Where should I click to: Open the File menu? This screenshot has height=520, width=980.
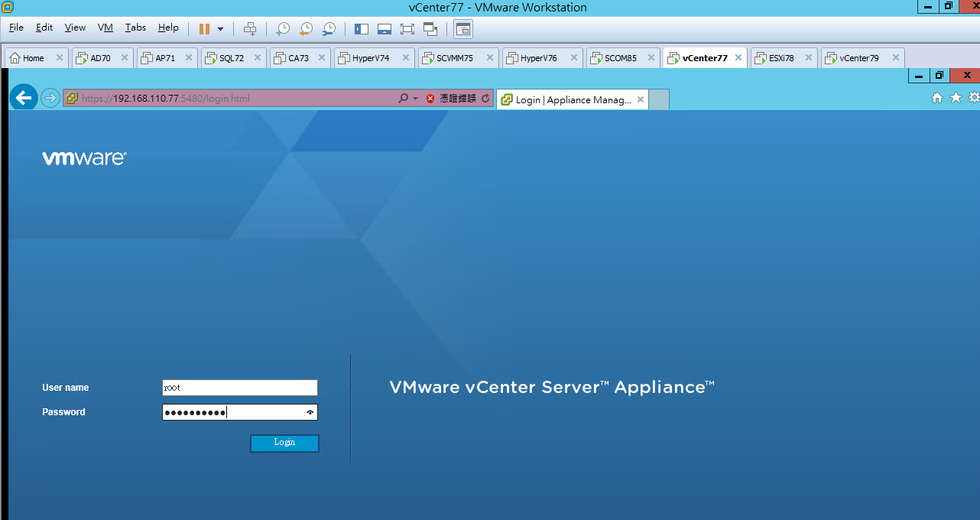tap(16, 28)
